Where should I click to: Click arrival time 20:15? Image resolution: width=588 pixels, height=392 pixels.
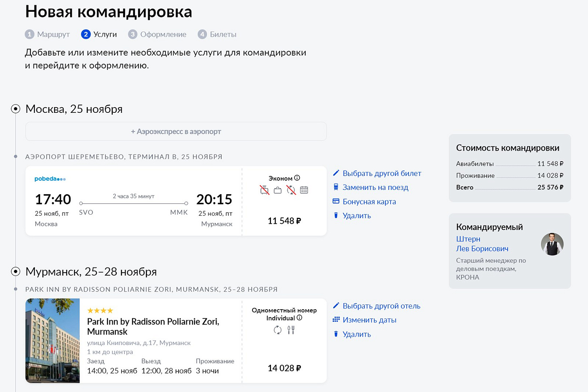(x=214, y=199)
